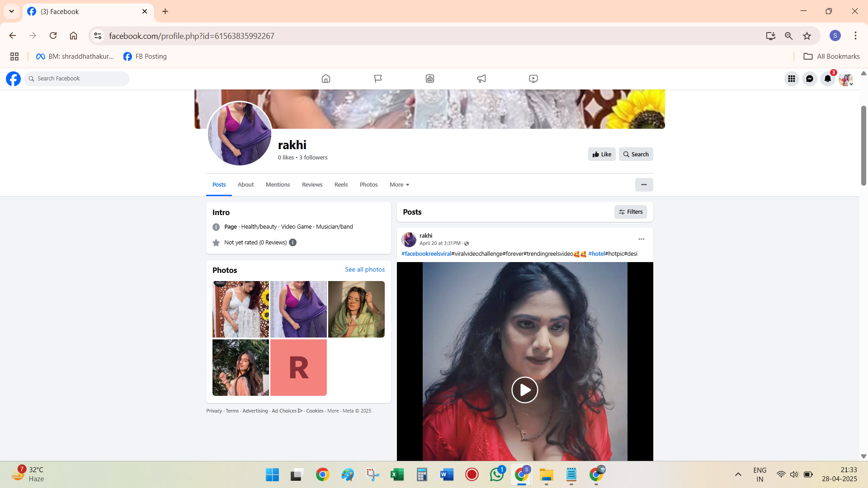Open volume control in system tray
This screenshot has height=488, width=868.
coord(794,474)
